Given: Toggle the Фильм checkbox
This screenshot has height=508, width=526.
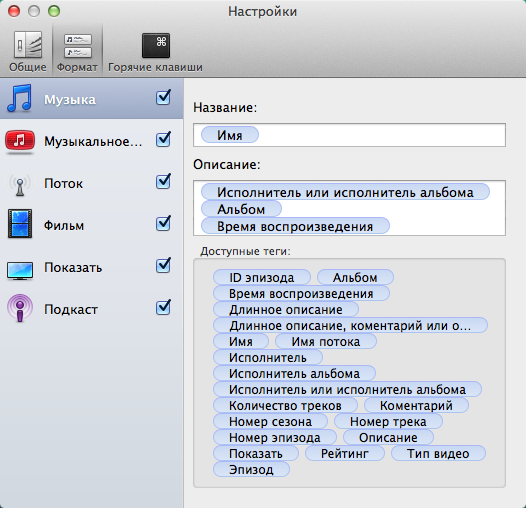Looking at the screenshot, I should tap(163, 223).
